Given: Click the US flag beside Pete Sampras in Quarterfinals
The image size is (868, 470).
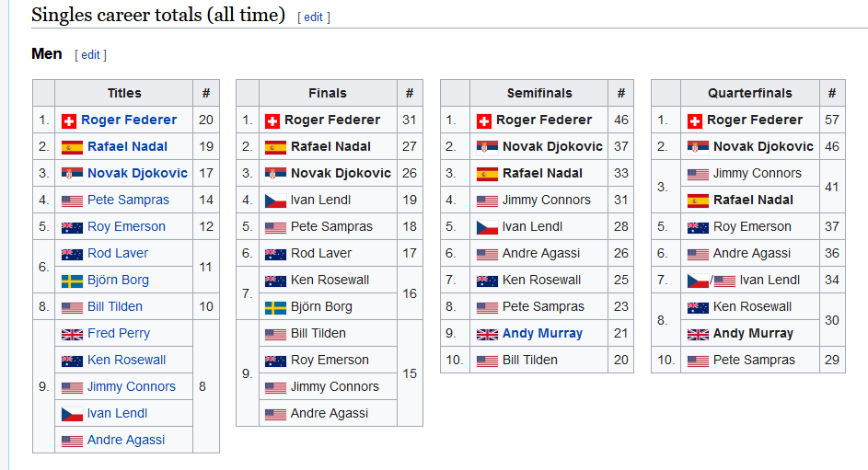Looking at the screenshot, I should coord(698,361).
